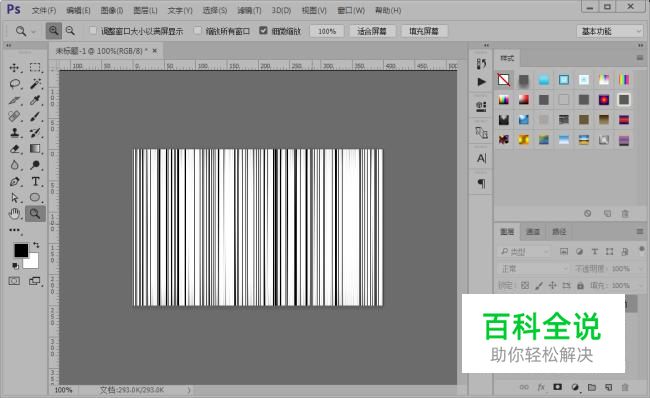Open the Edit Toolbar three-dots button
The width and height of the screenshot is (650, 398).
(15, 230)
